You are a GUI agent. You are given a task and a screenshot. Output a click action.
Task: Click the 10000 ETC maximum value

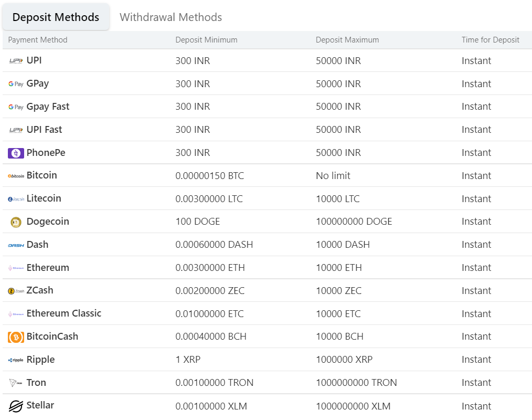pyautogui.click(x=338, y=314)
